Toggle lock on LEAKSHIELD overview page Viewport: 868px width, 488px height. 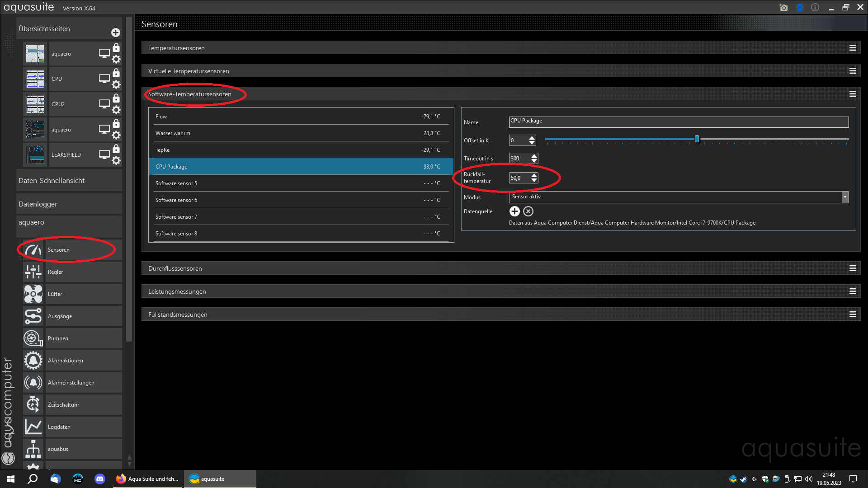tap(116, 149)
